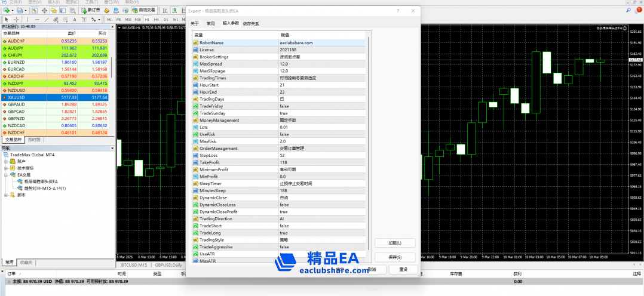Screen dimensions: 644x296
Task: Collapse the EA交易 tree node
Action: [x=6, y=175]
